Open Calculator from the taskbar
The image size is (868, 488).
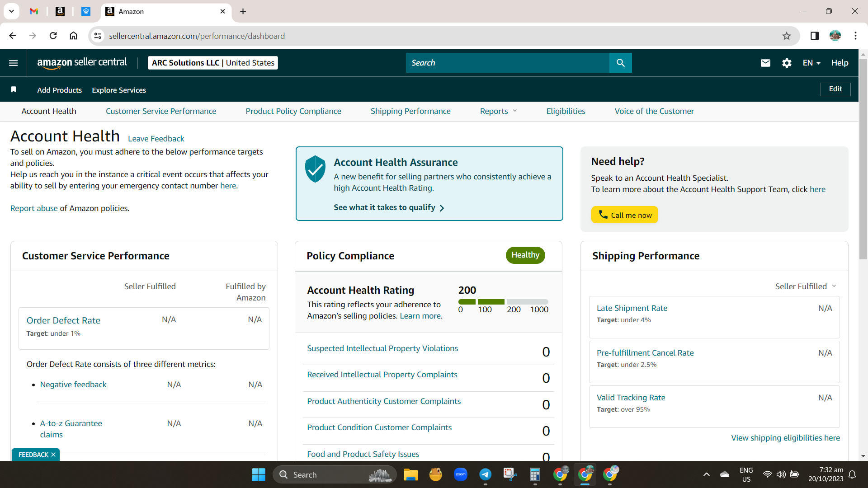click(x=535, y=474)
